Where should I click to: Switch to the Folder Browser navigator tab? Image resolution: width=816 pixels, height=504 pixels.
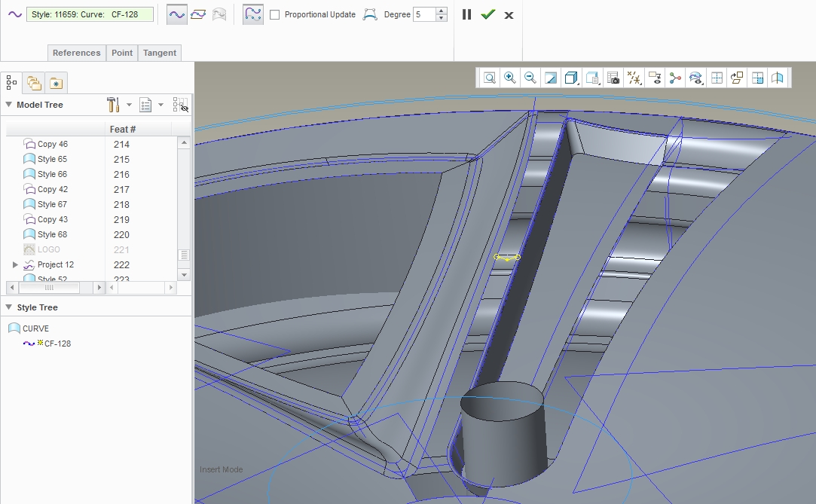click(x=34, y=83)
